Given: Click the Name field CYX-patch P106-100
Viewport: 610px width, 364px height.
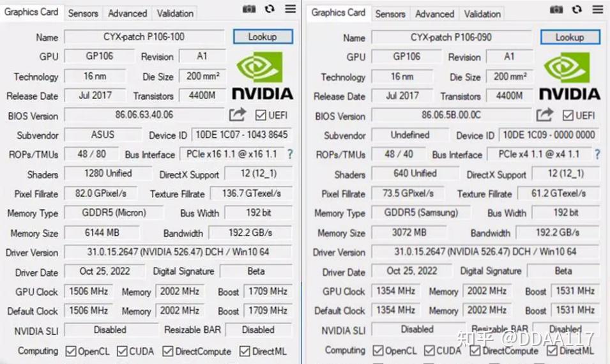Looking at the screenshot, I should (144, 37).
